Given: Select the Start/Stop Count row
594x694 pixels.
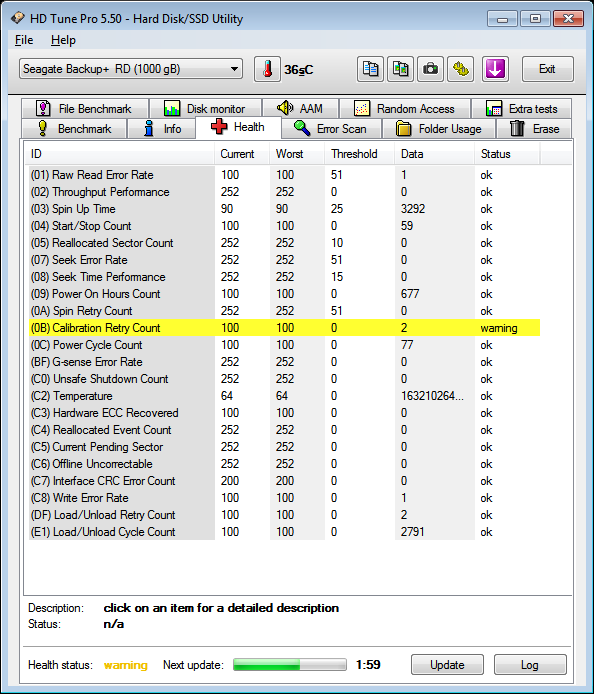Looking at the screenshot, I should [285, 226].
